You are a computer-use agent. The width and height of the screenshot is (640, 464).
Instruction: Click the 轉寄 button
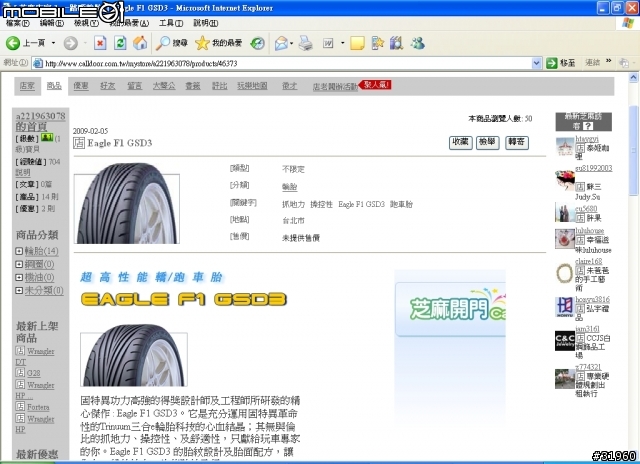[517, 142]
